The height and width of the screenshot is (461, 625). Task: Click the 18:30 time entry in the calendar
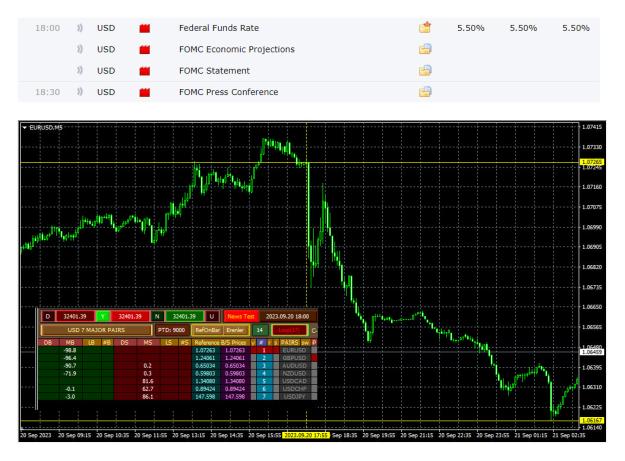pos(47,92)
